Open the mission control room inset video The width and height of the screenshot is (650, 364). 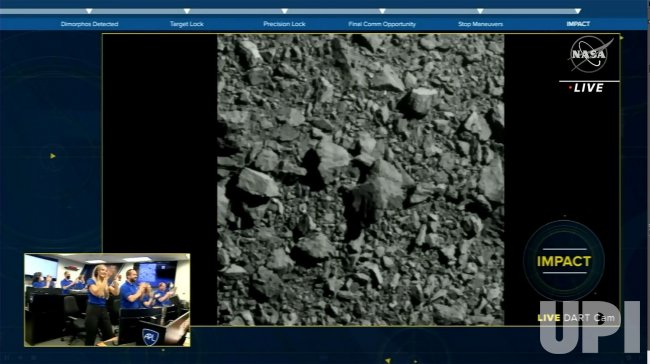(x=107, y=300)
